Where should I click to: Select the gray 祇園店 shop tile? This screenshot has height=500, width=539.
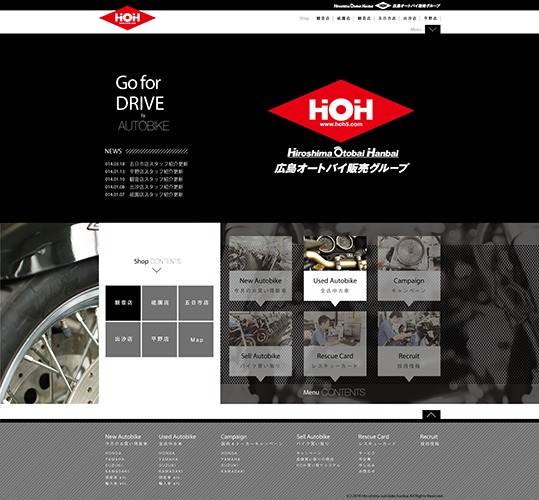[x=160, y=303]
